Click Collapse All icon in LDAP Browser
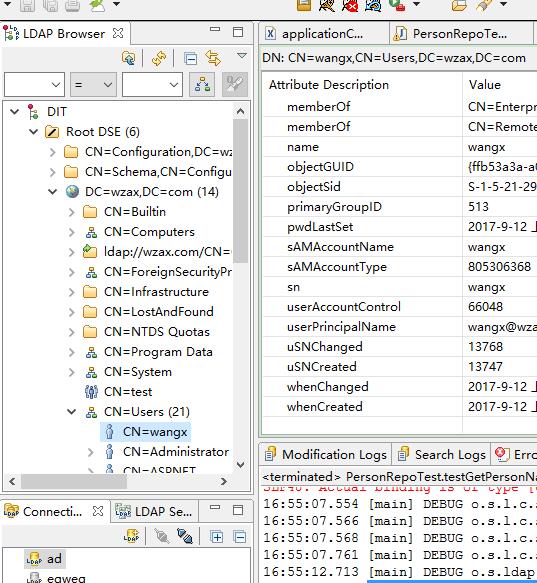The width and height of the screenshot is (537, 583). tap(191, 59)
